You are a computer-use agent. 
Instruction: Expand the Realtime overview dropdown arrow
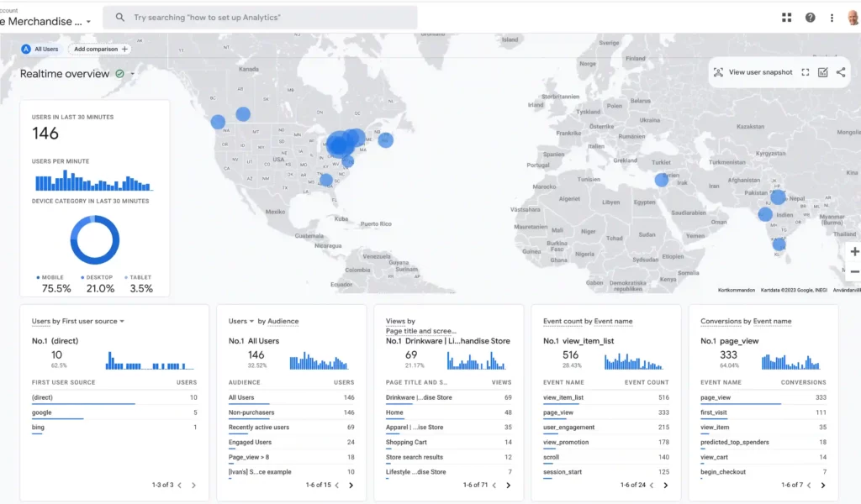(133, 74)
